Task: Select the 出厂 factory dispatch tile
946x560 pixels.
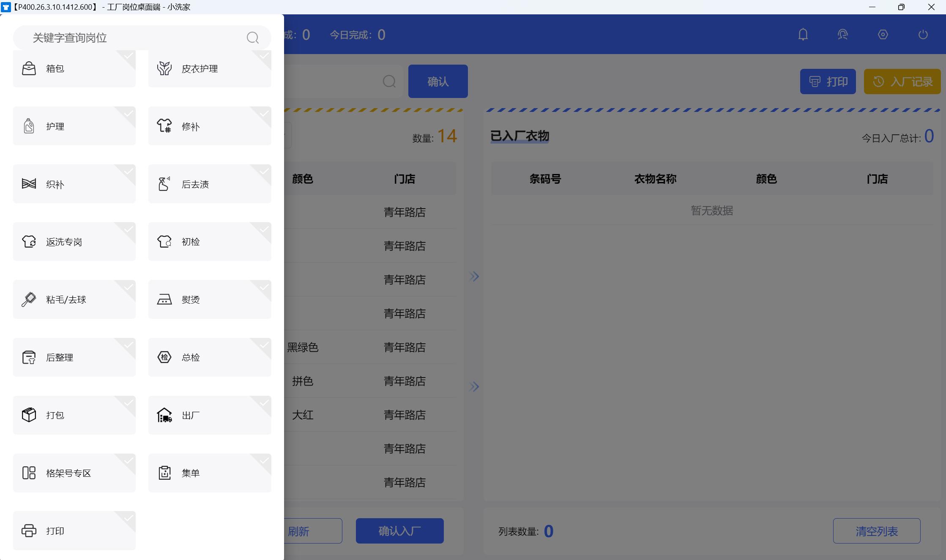Action: (209, 415)
